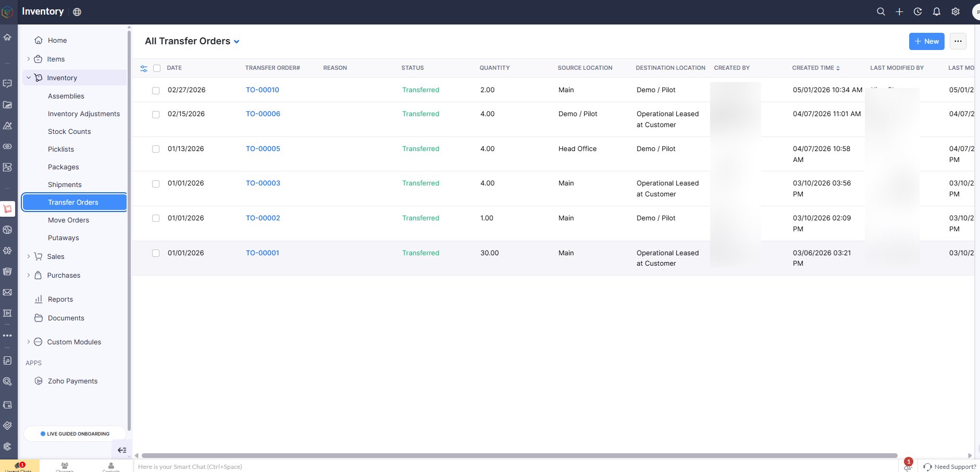Click the Home icon in sidebar
980x472 pixels.
(39, 40)
